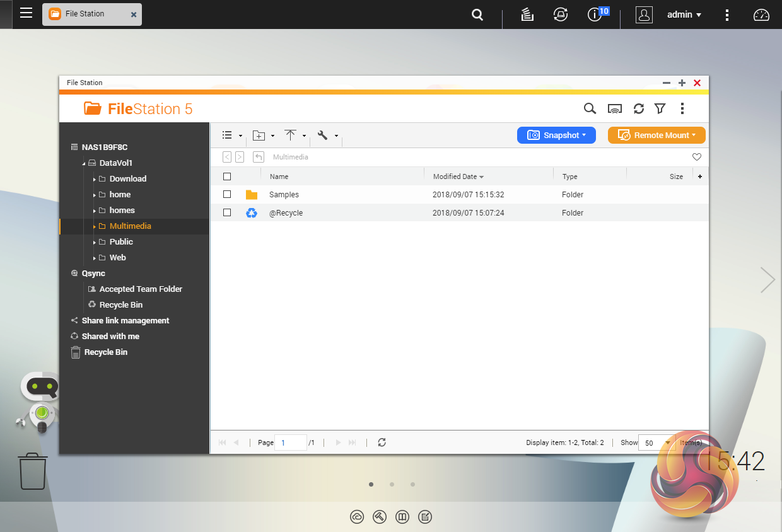
Task: Open the smart file filter funnel icon
Action: pyautogui.click(x=660, y=109)
